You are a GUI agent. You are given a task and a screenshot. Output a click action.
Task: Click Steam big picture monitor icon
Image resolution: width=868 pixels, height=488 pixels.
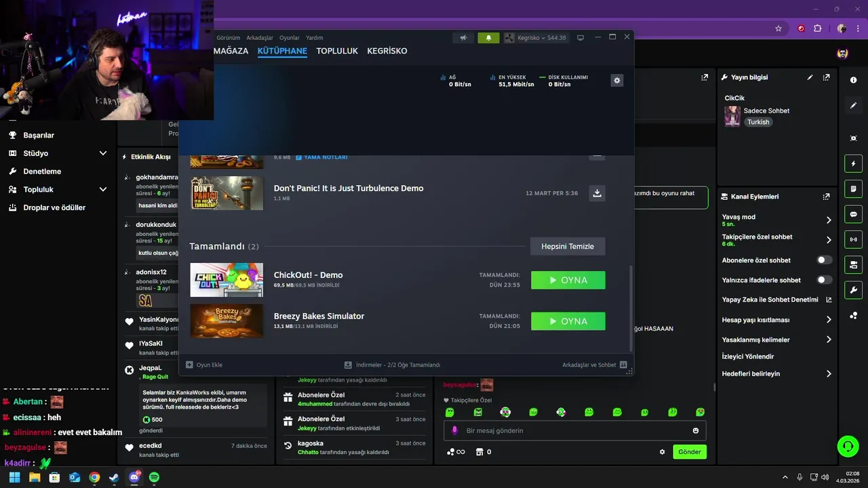[x=580, y=38]
